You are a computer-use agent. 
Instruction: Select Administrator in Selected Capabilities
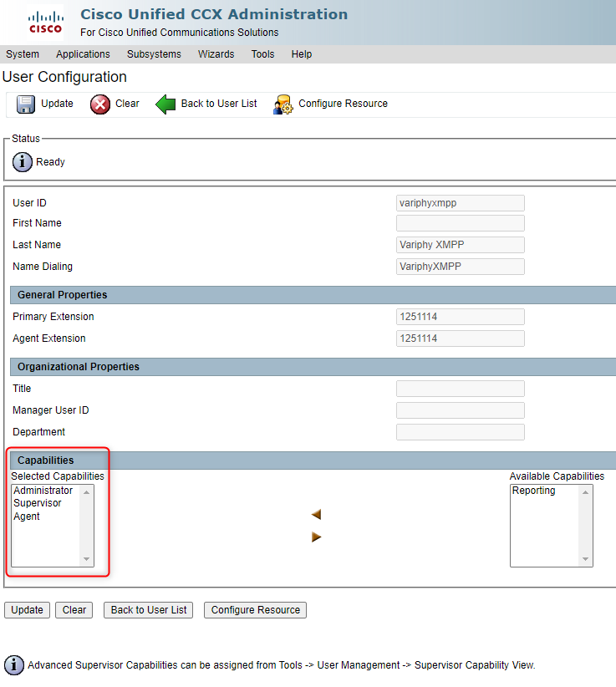(x=43, y=491)
